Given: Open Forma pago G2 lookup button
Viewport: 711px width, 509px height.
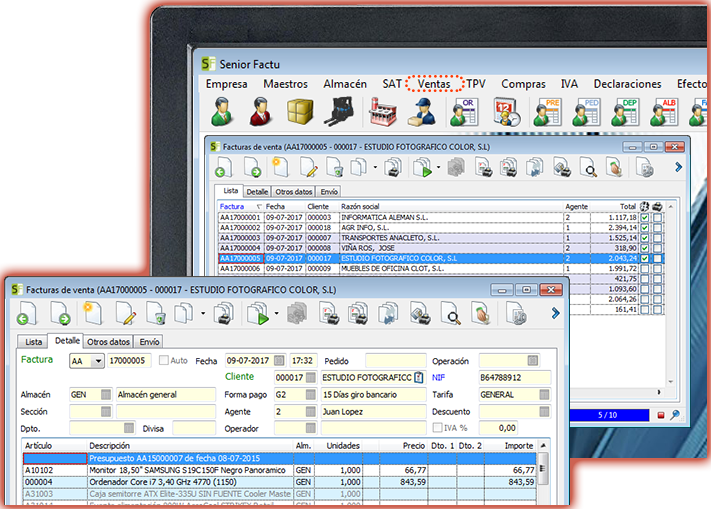Looking at the screenshot, I should pos(311,394).
